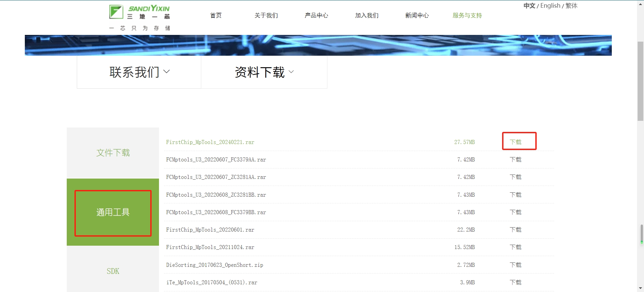Download the DieSorting_20170623_OpenShort.zip file
The width and height of the screenshot is (644, 292).
(x=516, y=265)
